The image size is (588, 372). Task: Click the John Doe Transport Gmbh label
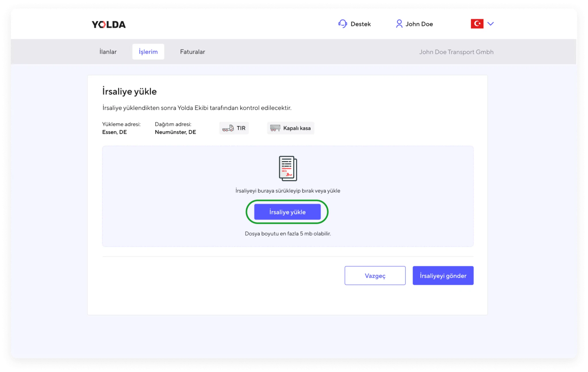pos(456,52)
